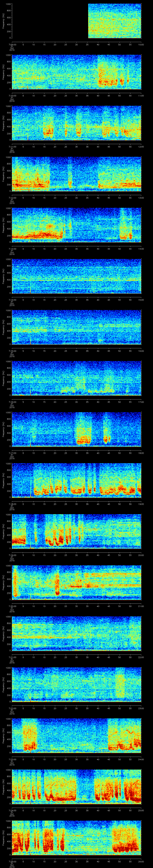Click the '7:16:00' time axis label

pyautogui.click(x=12, y=402)
